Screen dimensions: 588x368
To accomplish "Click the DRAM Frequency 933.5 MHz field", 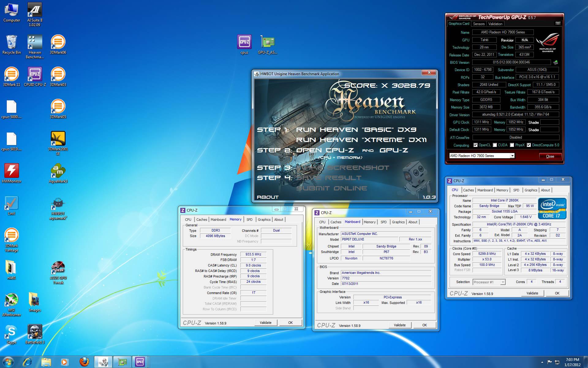I will (x=253, y=254).
